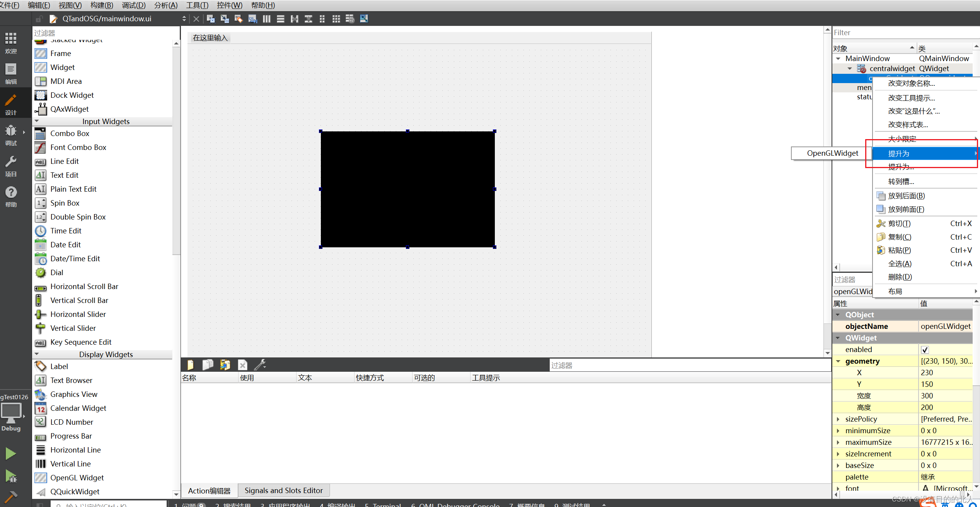Open the 构建(B) menu

(x=102, y=5)
